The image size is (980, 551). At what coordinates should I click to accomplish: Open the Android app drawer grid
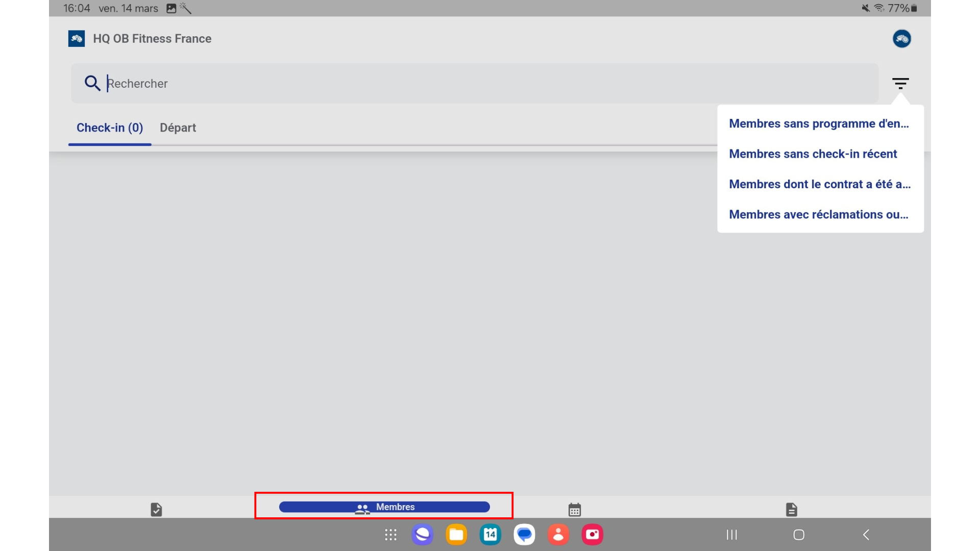tap(390, 535)
